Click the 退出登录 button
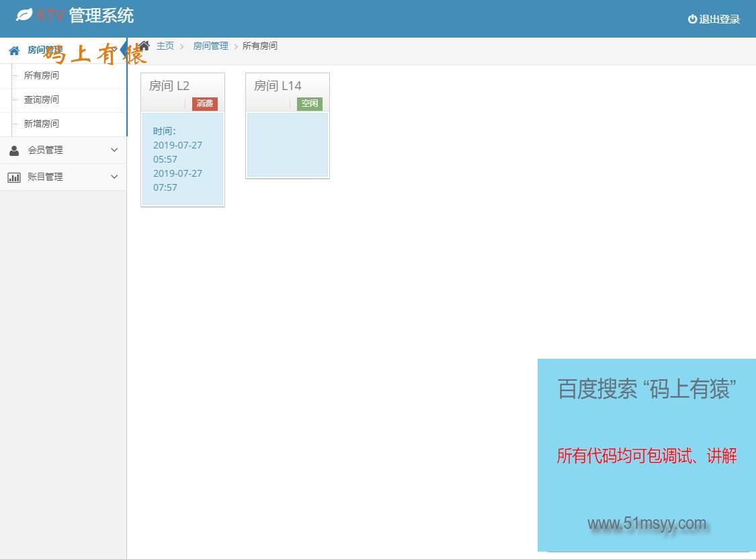 pos(718,19)
